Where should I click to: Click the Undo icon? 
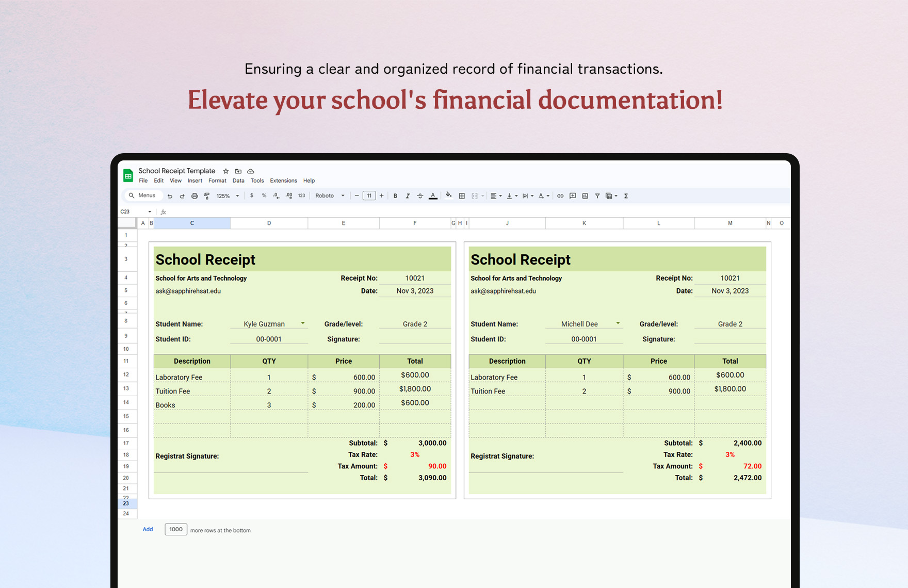pos(170,195)
